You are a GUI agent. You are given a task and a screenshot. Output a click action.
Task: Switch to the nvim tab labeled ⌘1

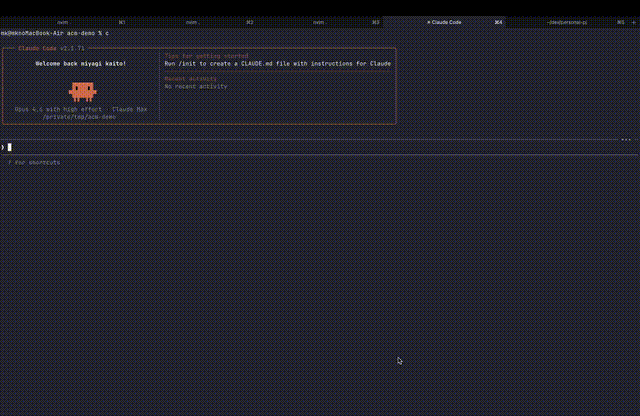tap(64, 22)
